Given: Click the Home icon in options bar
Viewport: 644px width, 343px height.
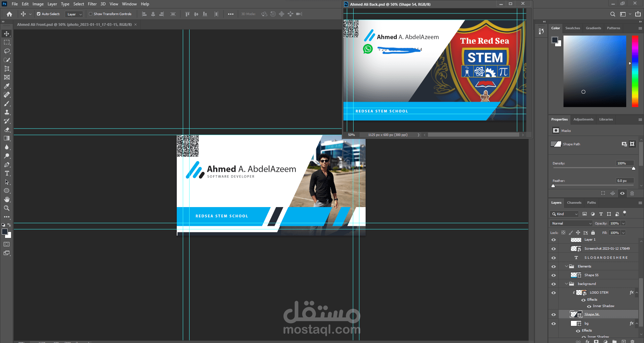Looking at the screenshot, I should click(x=9, y=14).
